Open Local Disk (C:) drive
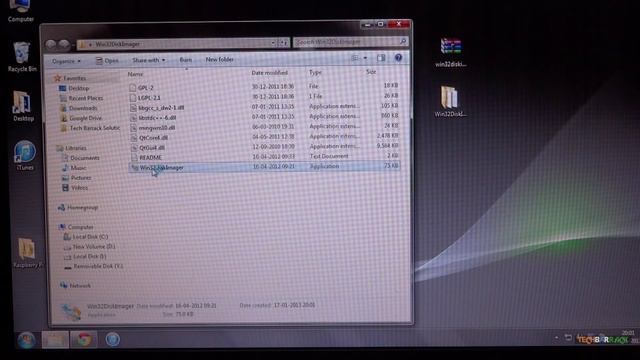Viewport: 640px width, 360px height. click(x=86, y=237)
